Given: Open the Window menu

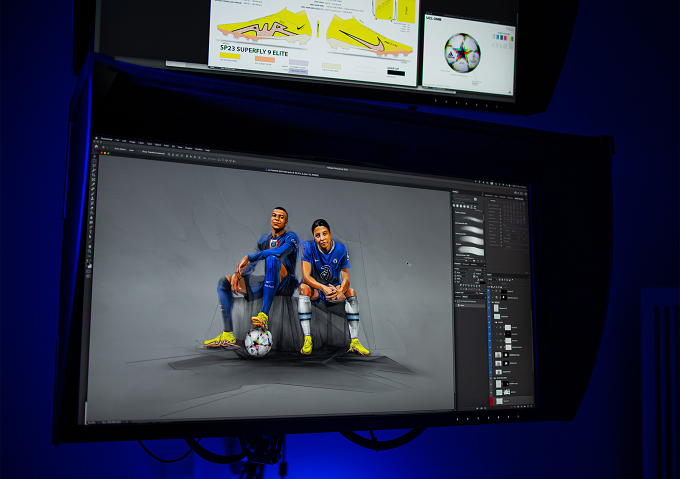Looking at the screenshot, I should point(199,149).
